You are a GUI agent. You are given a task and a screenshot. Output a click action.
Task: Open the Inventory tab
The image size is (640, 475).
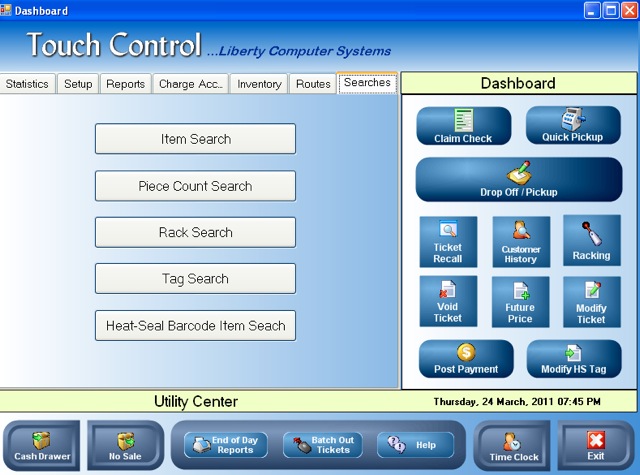259,84
